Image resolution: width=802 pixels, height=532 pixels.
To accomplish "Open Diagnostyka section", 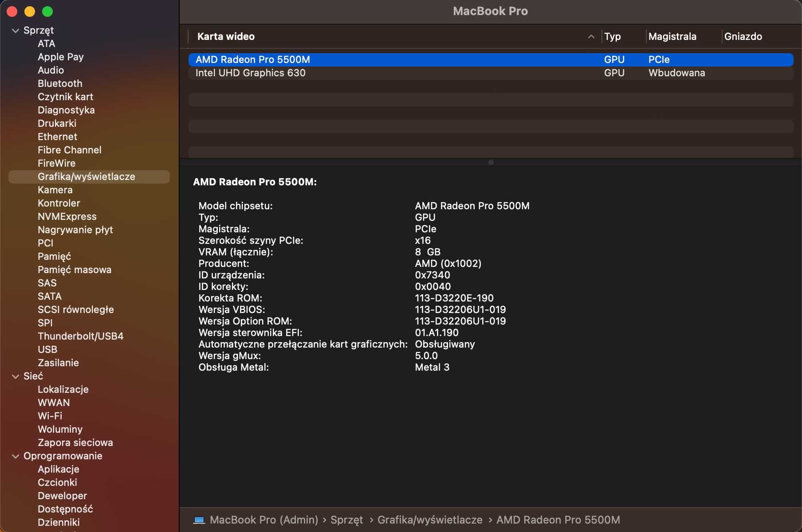I will pyautogui.click(x=66, y=110).
